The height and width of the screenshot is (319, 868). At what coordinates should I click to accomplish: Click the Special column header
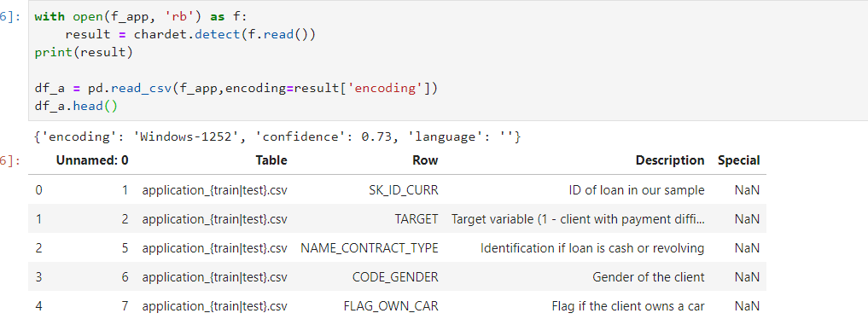[x=738, y=160]
